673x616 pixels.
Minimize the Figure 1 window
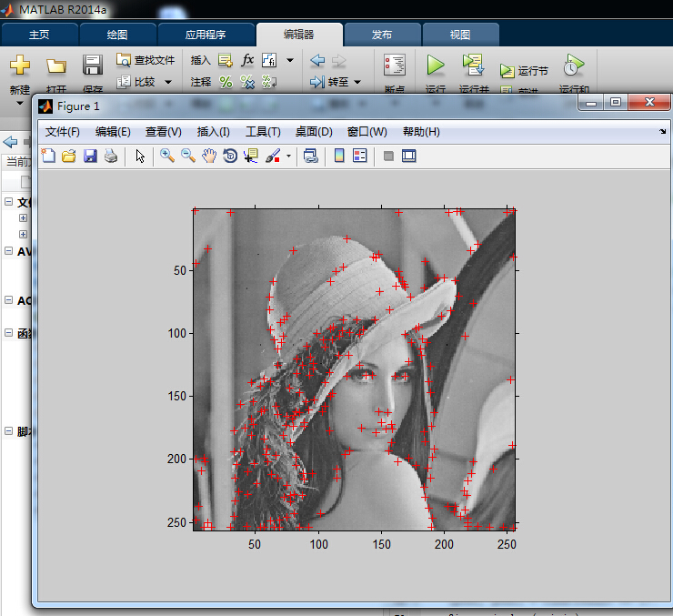tap(591, 103)
